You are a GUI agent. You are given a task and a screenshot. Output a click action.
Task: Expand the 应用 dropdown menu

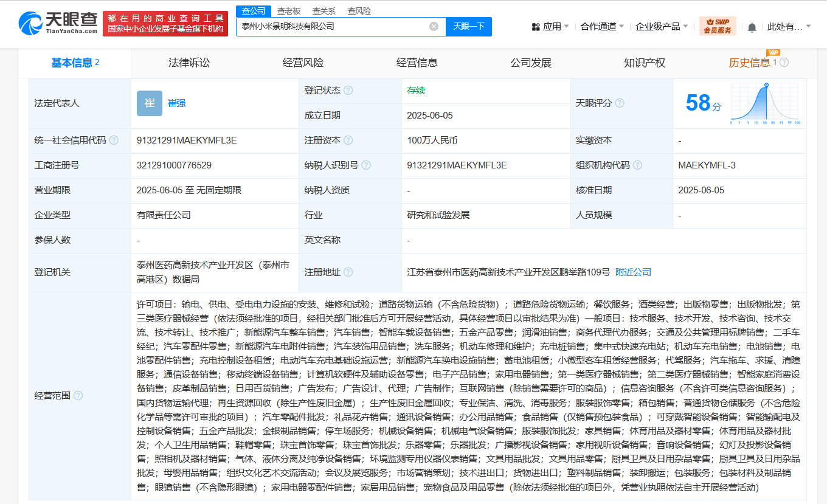550,27
